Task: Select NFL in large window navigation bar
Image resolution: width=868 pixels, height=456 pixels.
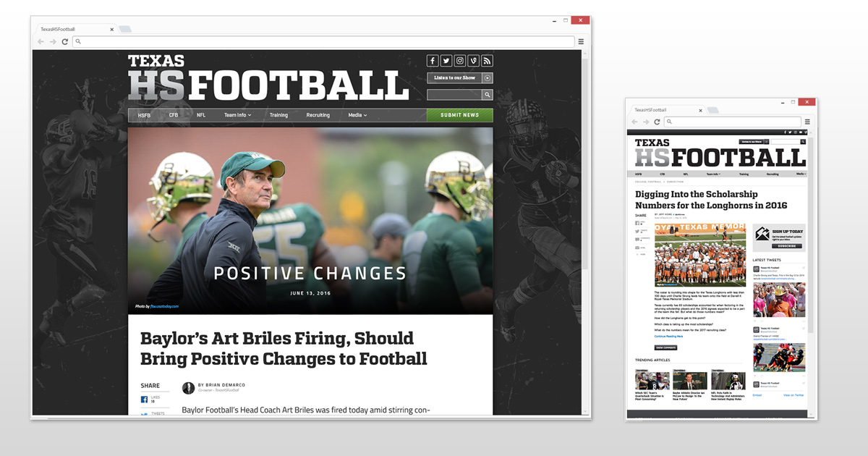Action: click(201, 115)
